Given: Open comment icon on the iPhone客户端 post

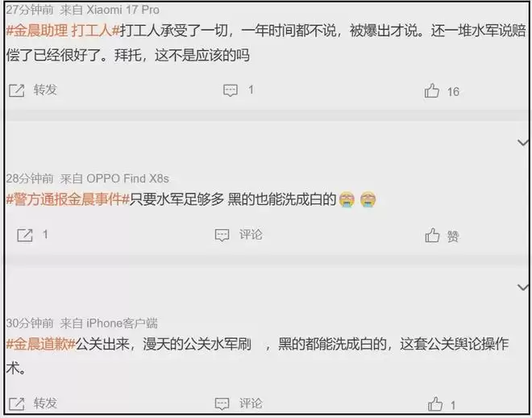Looking at the screenshot, I should coord(222,403).
